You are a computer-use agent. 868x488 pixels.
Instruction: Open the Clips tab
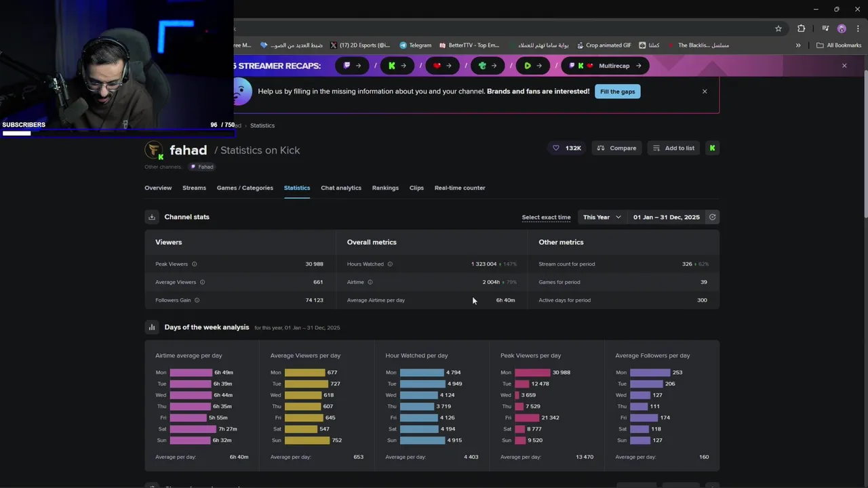point(416,188)
